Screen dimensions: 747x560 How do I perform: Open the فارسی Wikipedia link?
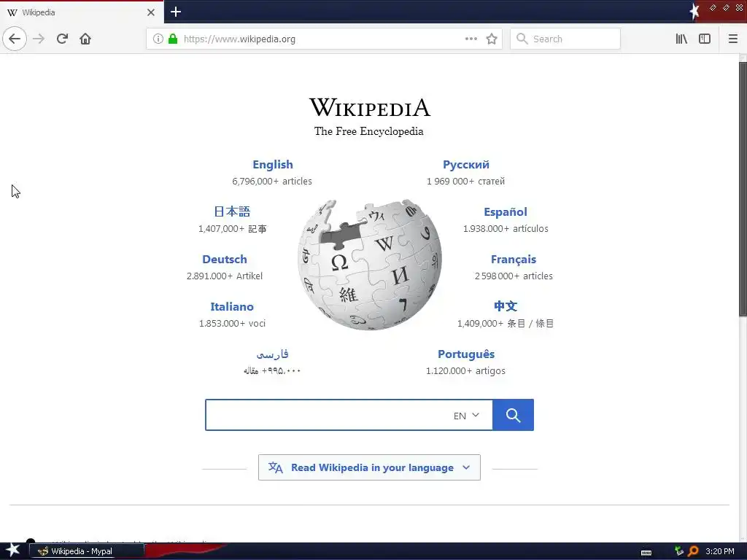[x=272, y=354]
